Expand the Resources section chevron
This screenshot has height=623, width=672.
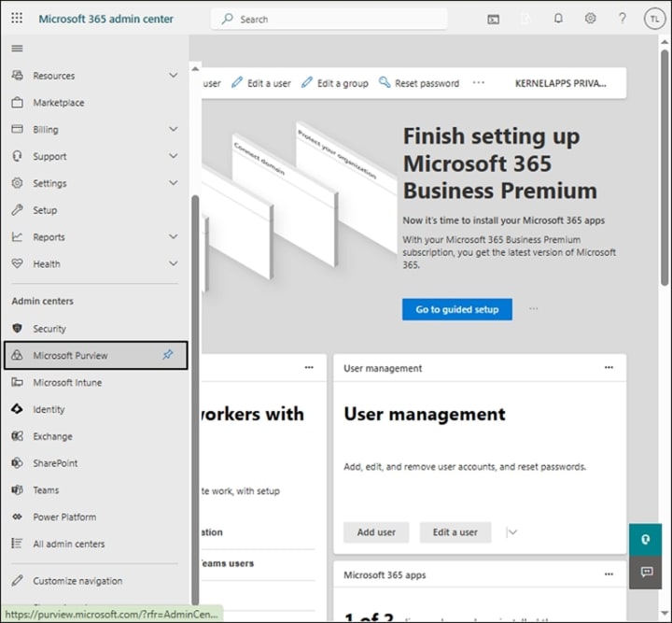coord(174,76)
